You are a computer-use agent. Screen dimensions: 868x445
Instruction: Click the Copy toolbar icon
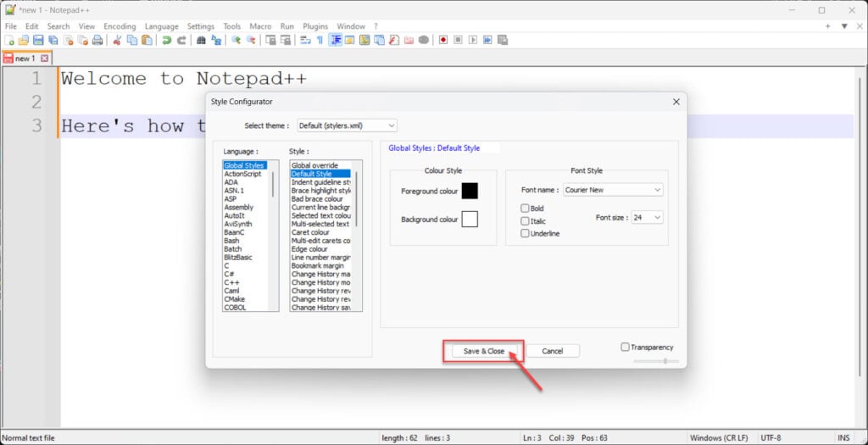tap(132, 40)
